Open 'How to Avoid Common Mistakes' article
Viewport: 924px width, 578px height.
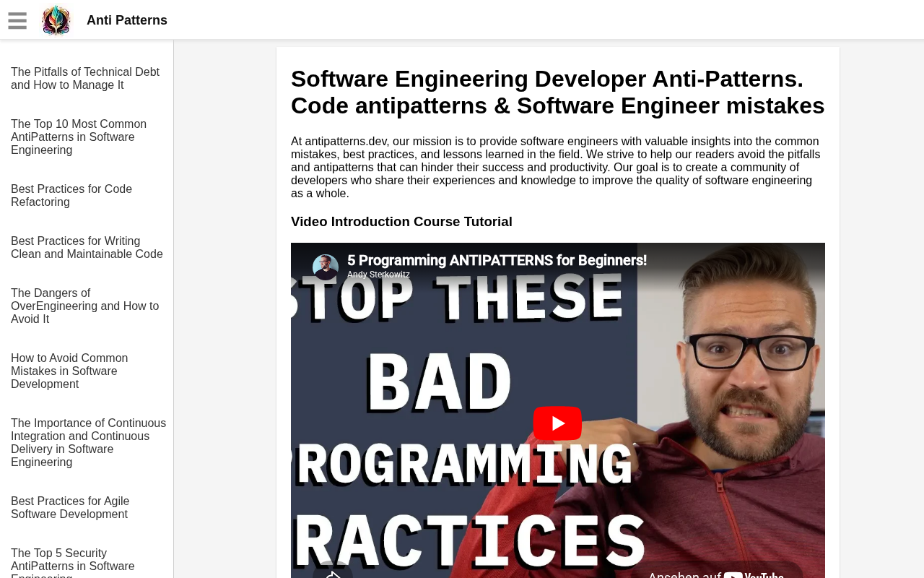pyautogui.click(x=69, y=371)
